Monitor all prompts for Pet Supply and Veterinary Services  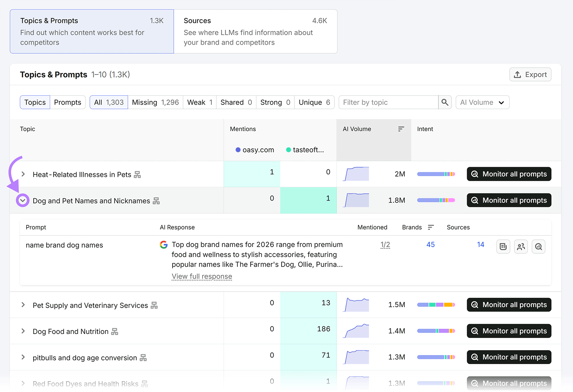[x=509, y=305]
